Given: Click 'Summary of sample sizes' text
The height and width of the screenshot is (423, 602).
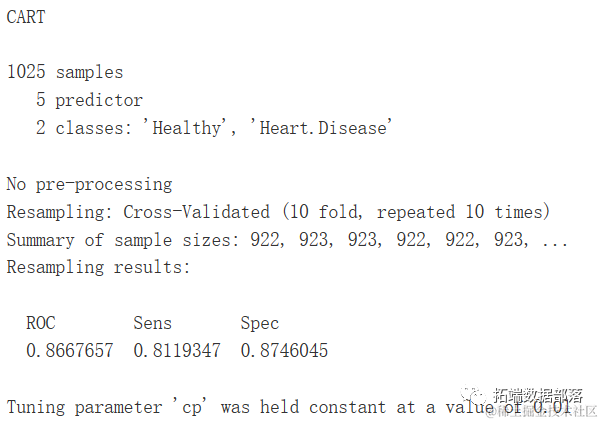Looking at the screenshot, I should coord(106,240).
